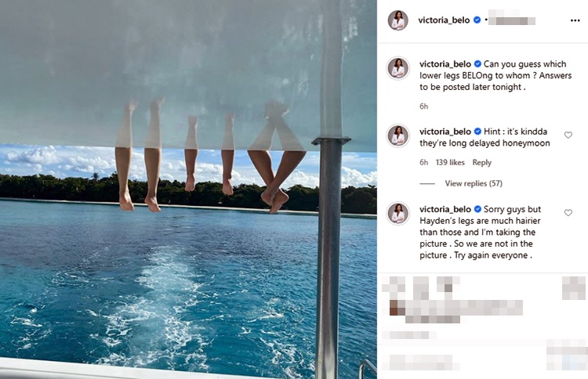588x379 pixels.
Task: Open the victoria_belo username in the caption
Action: point(445,64)
